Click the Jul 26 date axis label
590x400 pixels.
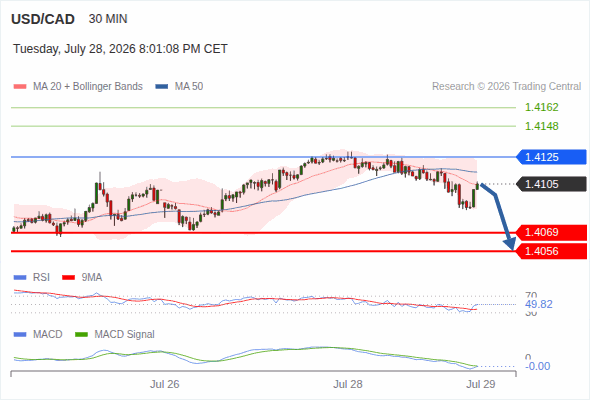click(x=164, y=385)
